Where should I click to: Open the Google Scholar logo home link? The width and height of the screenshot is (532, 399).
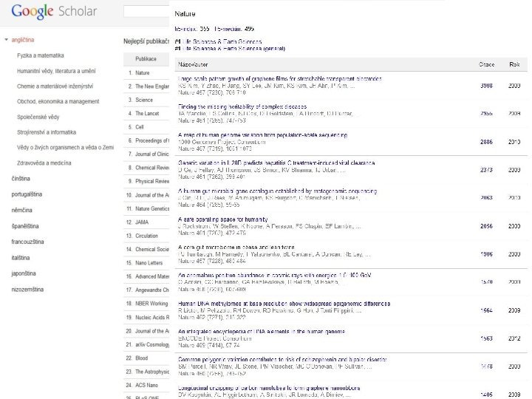click(54, 12)
